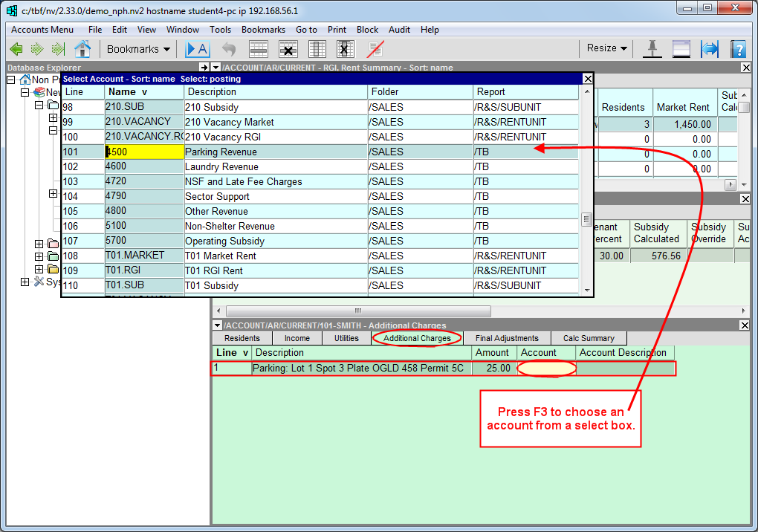Click the green back arrow icon
758x532 pixels.
tap(16, 49)
